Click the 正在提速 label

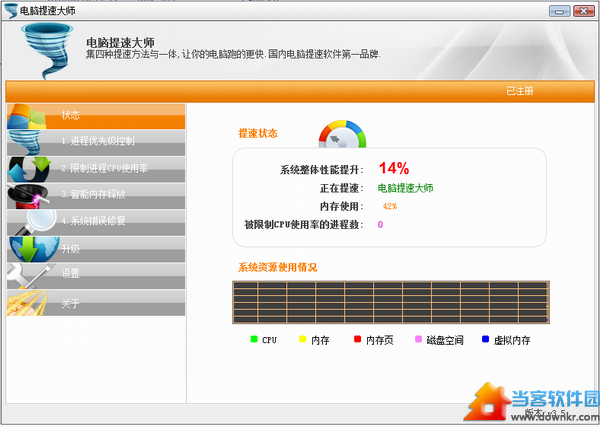(342, 188)
